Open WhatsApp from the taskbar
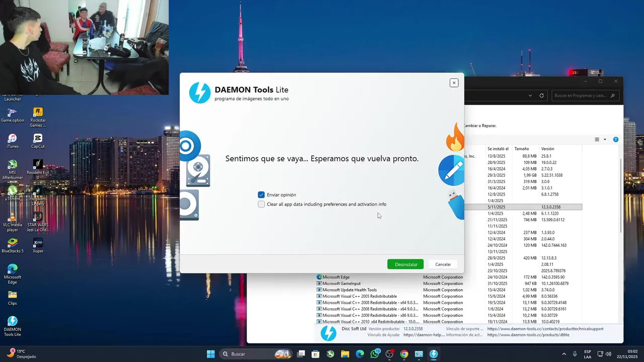The image size is (644, 362). pyautogui.click(x=375, y=354)
